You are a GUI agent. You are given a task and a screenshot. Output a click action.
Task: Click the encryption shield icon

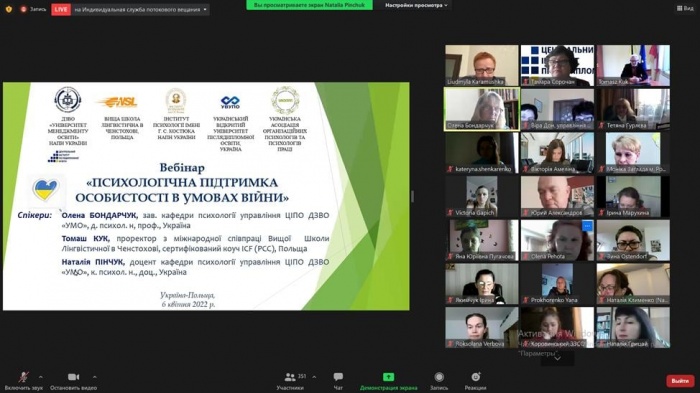click(8, 9)
